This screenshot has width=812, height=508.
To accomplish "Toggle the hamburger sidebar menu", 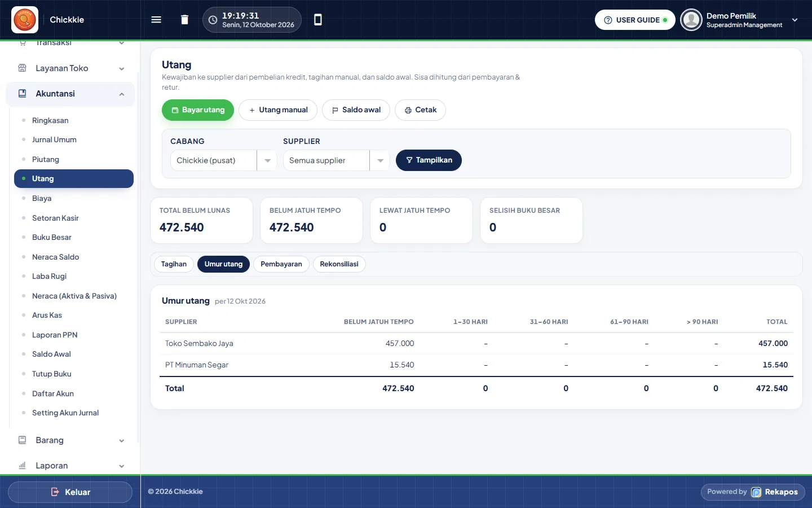I will [x=156, y=20].
